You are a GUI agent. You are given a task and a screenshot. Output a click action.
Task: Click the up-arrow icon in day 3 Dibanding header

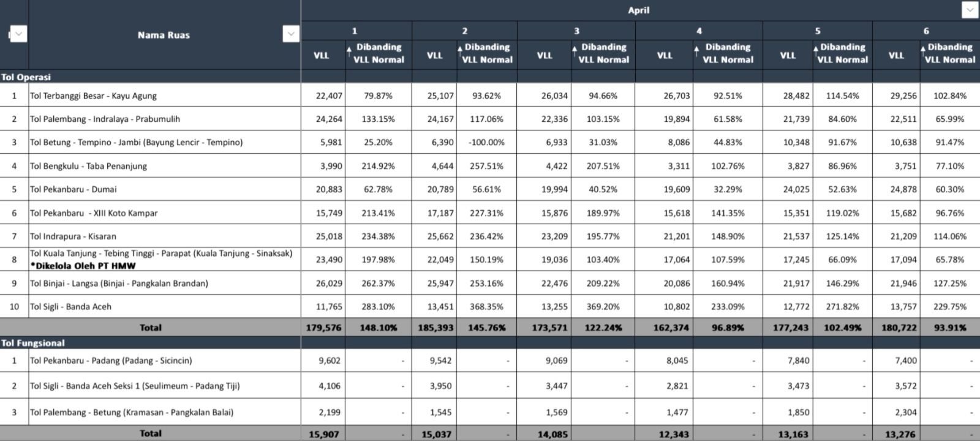tap(575, 49)
